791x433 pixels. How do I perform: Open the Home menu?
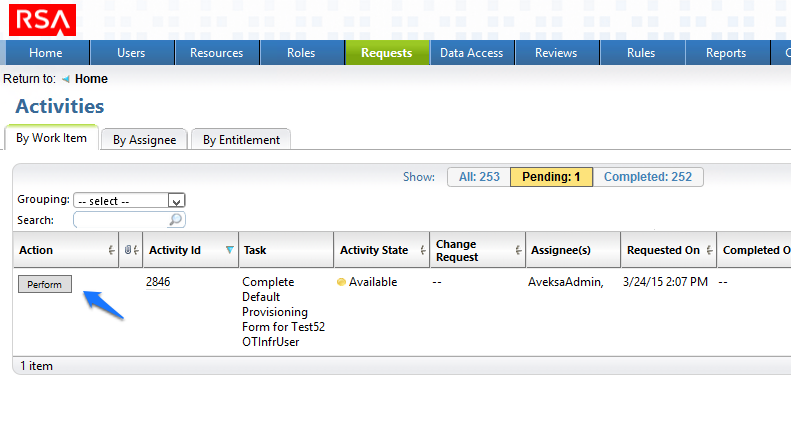(46, 53)
